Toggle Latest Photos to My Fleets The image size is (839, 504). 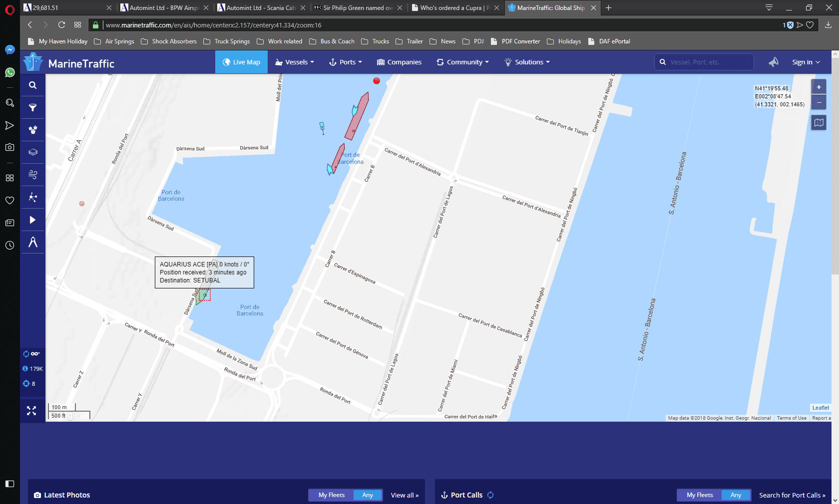(x=331, y=495)
